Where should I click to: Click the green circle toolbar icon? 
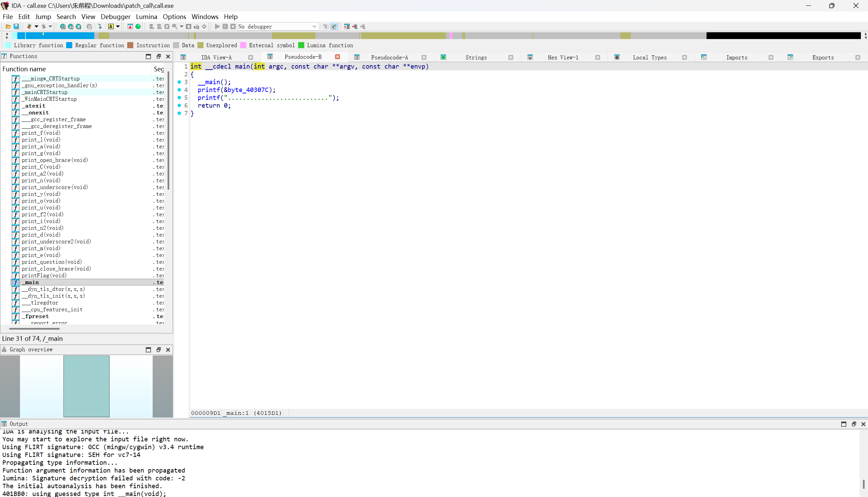[x=138, y=26]
